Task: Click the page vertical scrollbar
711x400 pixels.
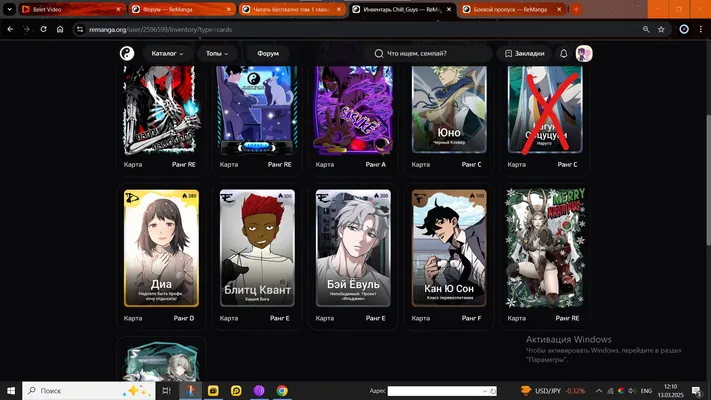Action: [708, 180]
